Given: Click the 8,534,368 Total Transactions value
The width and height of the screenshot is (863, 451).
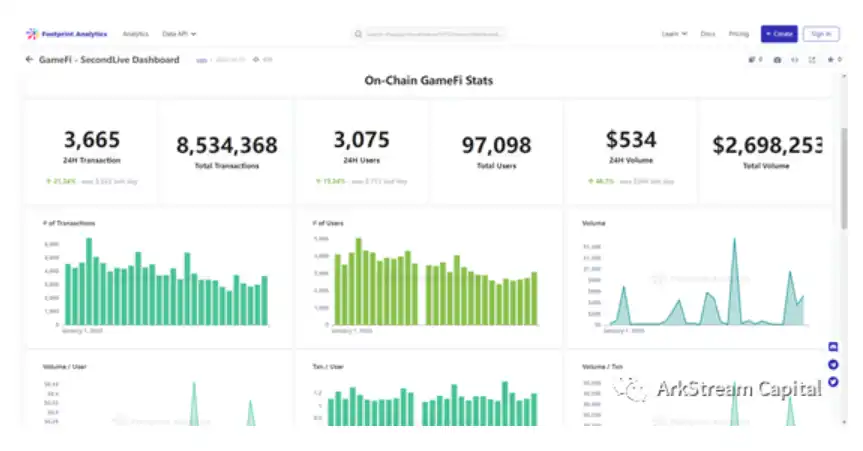Looking at the screenshot, I should tap(227, 145).
